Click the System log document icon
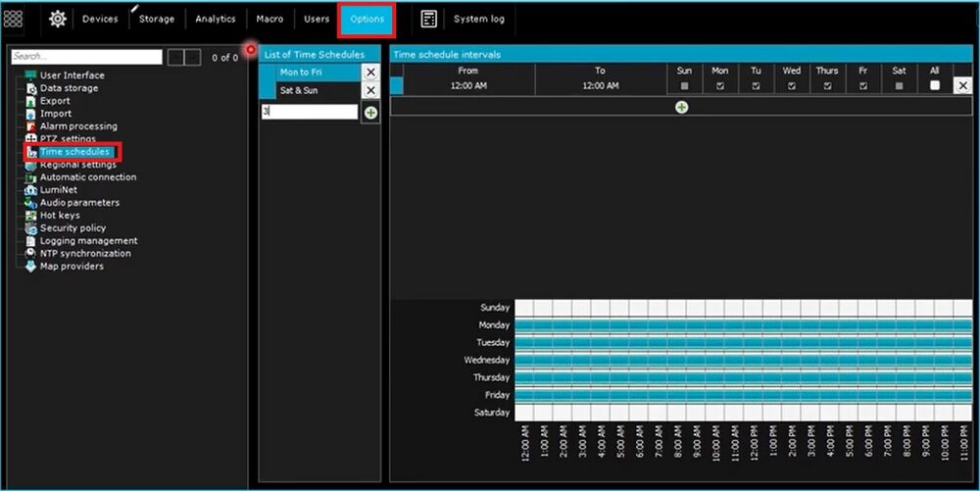Image resolution: width=980 pixels, height=491 pixels. coord(428,19)
